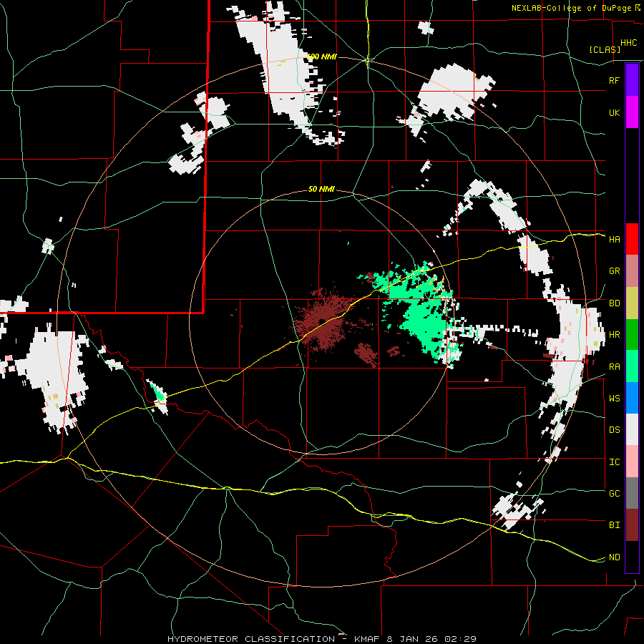Select the GR legend color block

tap(632, 270)
